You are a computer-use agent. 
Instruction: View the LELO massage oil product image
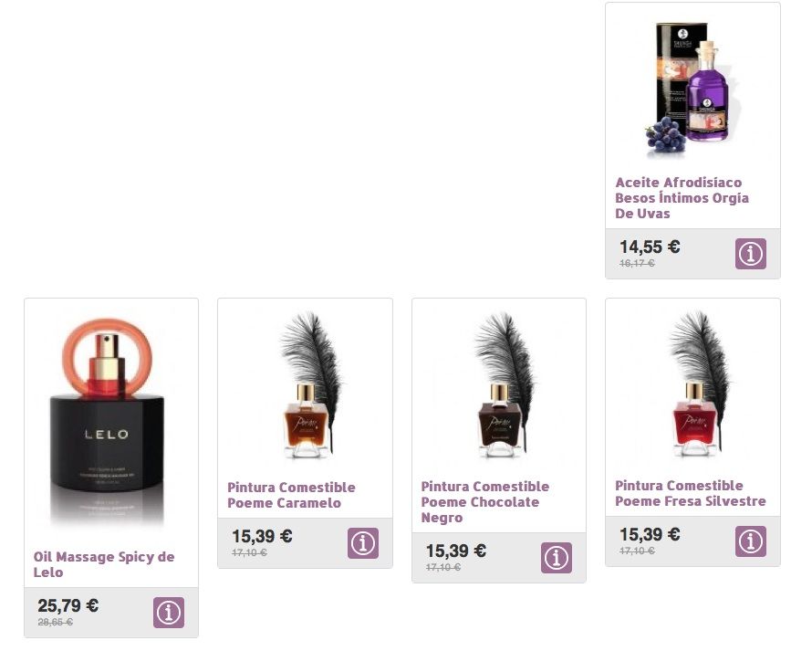pyautogui.click(x=107, y=423)
